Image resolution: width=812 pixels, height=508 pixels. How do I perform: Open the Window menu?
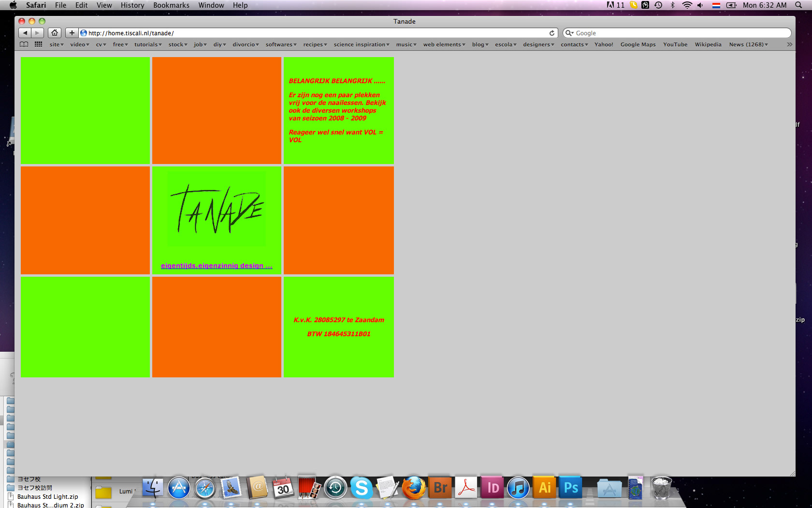tap(211, 5)
